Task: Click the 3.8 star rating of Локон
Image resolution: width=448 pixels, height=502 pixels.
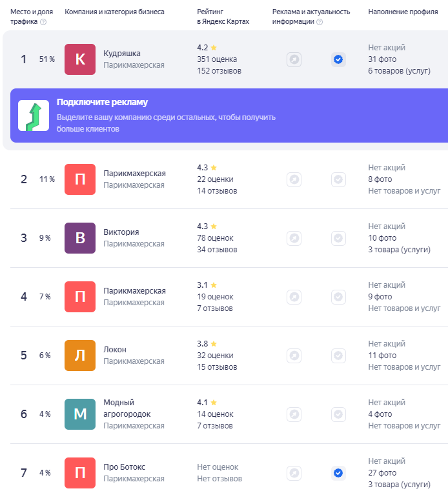Action: [207, 343]
